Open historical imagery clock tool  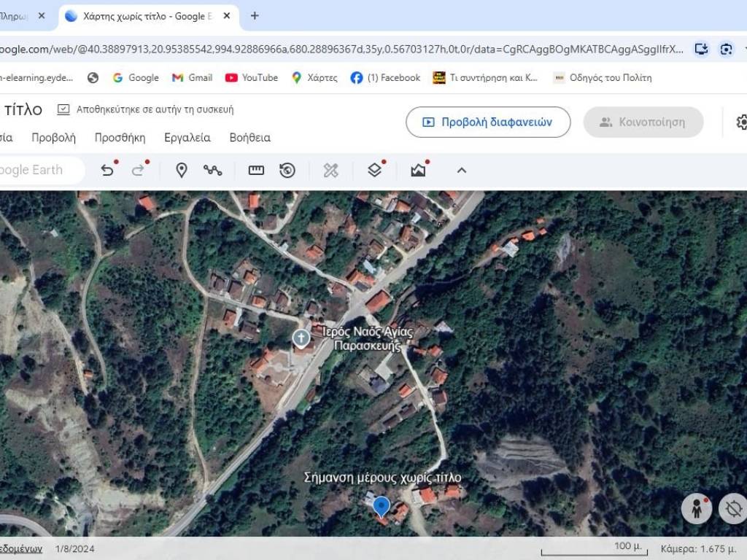click(x=287, y=171)
